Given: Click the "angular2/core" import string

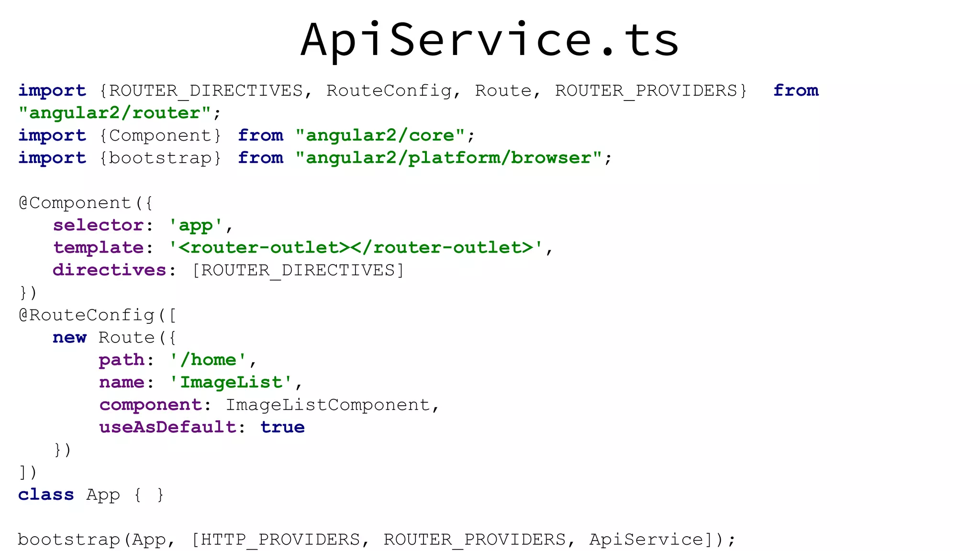Looking at the screenshot, I should [380, 135].
